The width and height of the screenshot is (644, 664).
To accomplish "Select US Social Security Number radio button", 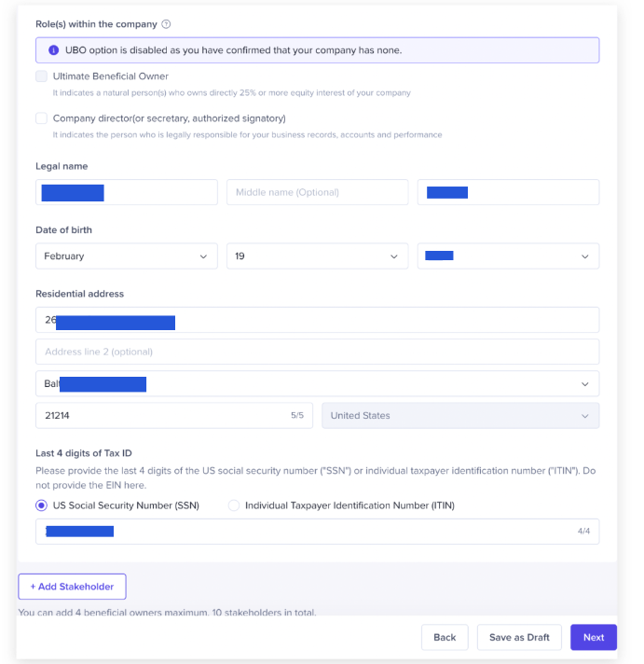I will click(41, 505).
